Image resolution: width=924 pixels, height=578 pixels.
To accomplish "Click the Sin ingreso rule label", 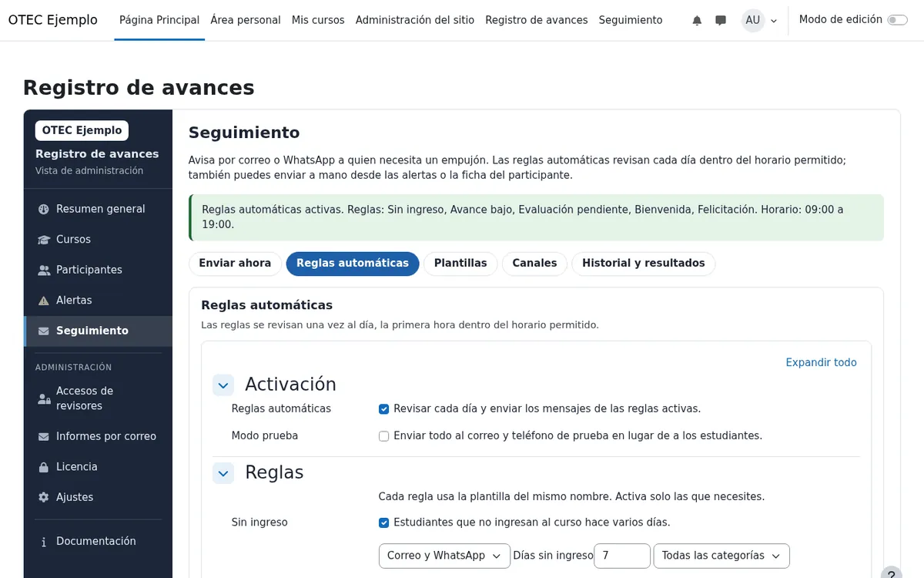I will 259,523.
